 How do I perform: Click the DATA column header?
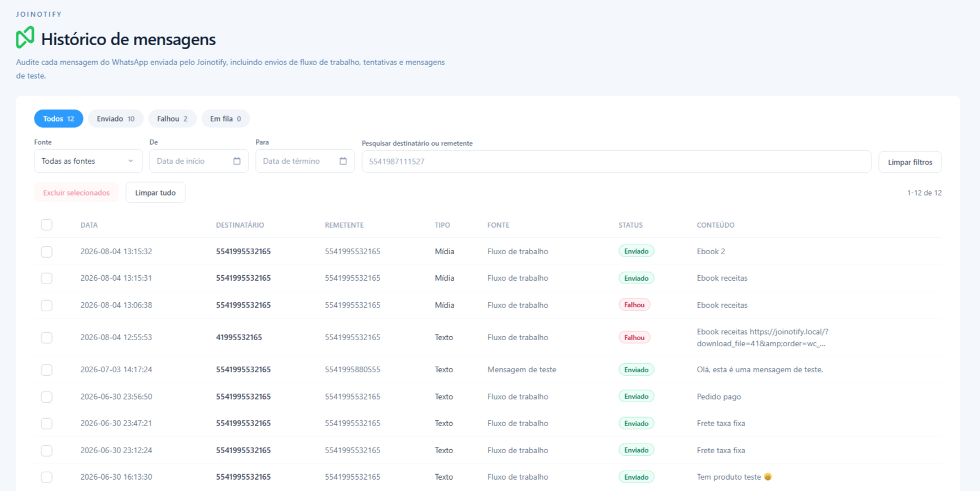pyautogui.click(x=89, y=225)
